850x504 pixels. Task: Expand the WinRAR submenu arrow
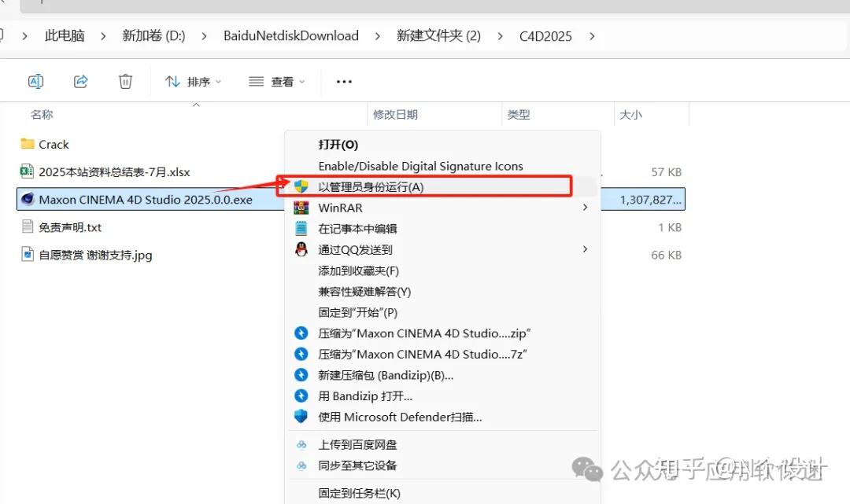tap(585, 208)
